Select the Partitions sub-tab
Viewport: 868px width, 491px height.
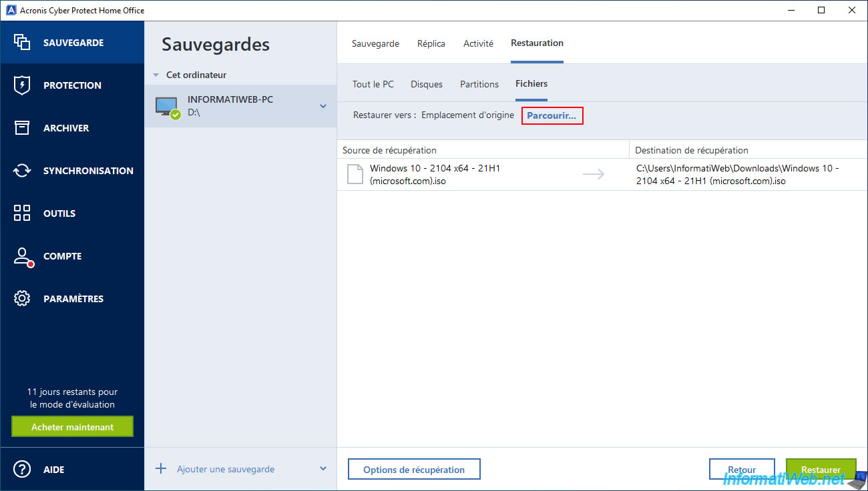pos(479,84)
